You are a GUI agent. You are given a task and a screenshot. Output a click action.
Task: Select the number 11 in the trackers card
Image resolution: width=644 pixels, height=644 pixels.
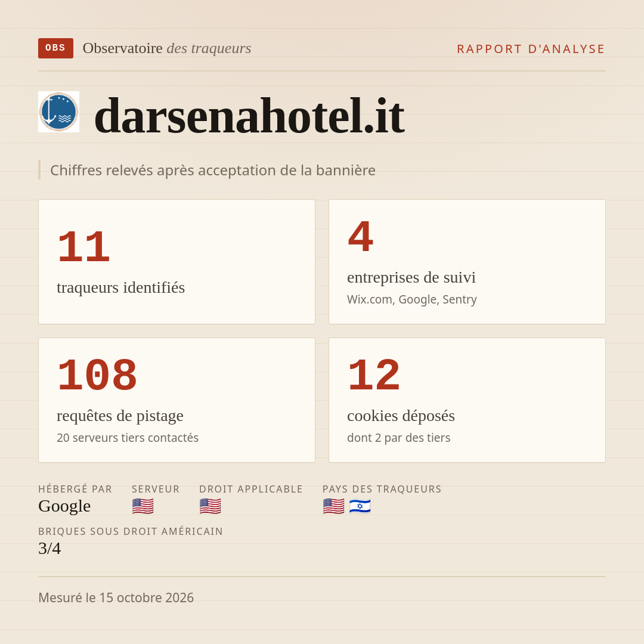point(83,247)
